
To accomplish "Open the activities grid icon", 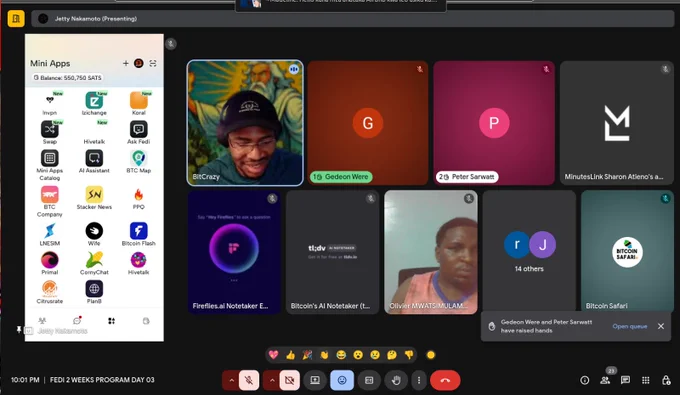I will pos(646,380).
